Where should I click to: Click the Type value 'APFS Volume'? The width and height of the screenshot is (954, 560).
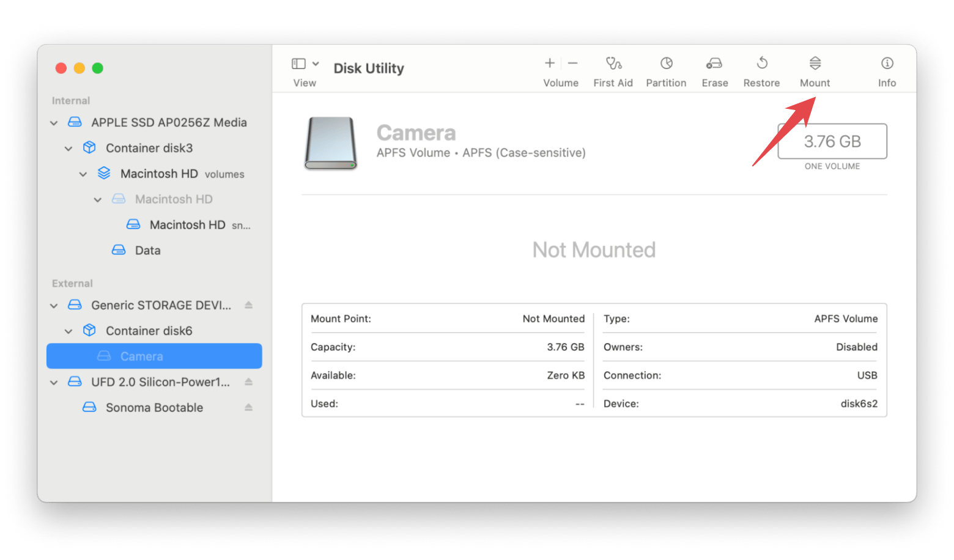[x=846, y=319]
